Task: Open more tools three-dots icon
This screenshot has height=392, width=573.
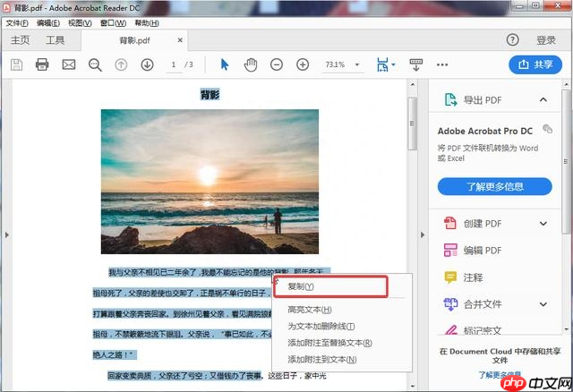Action: pos(442,64)
